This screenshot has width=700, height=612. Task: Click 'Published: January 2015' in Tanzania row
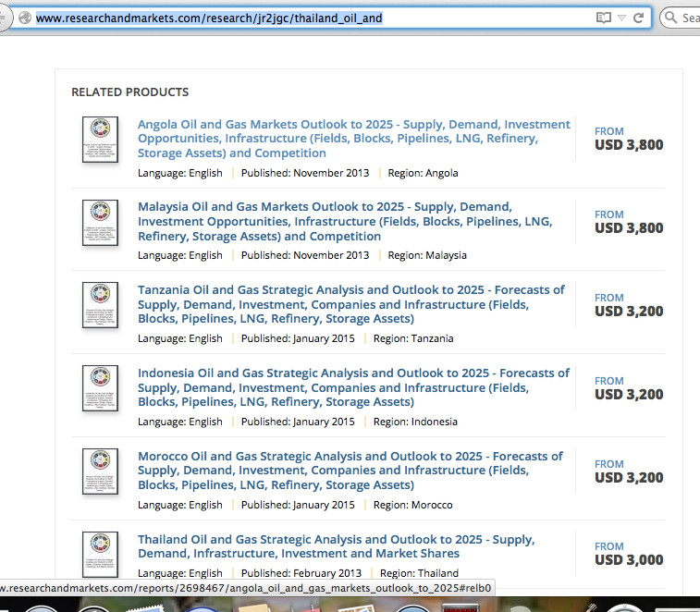[298, 338]
